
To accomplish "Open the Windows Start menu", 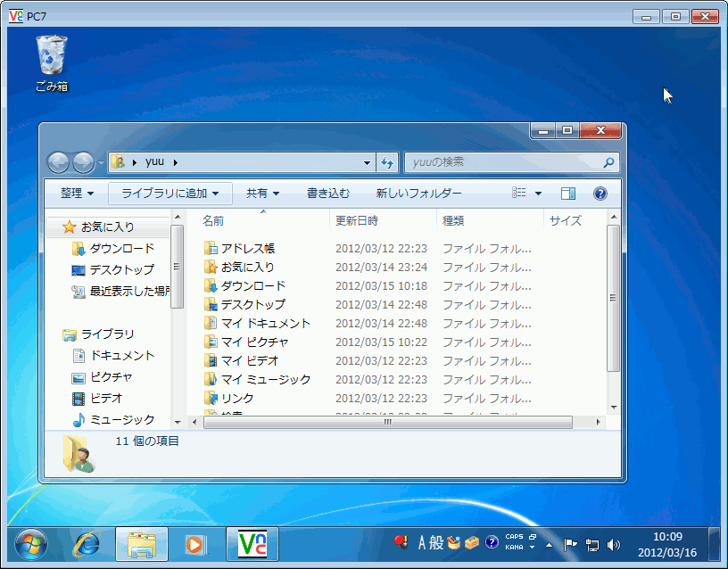I will tap(32, 546).
